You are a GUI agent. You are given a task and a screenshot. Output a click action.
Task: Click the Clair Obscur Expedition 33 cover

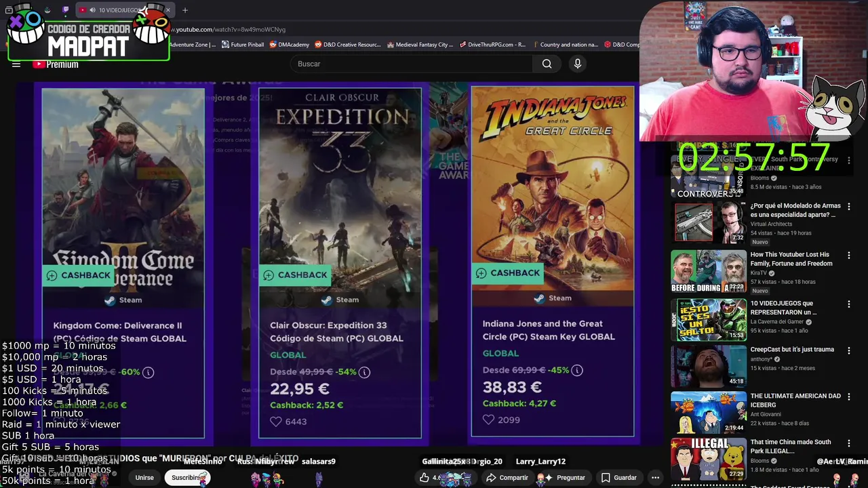point(340,190)
